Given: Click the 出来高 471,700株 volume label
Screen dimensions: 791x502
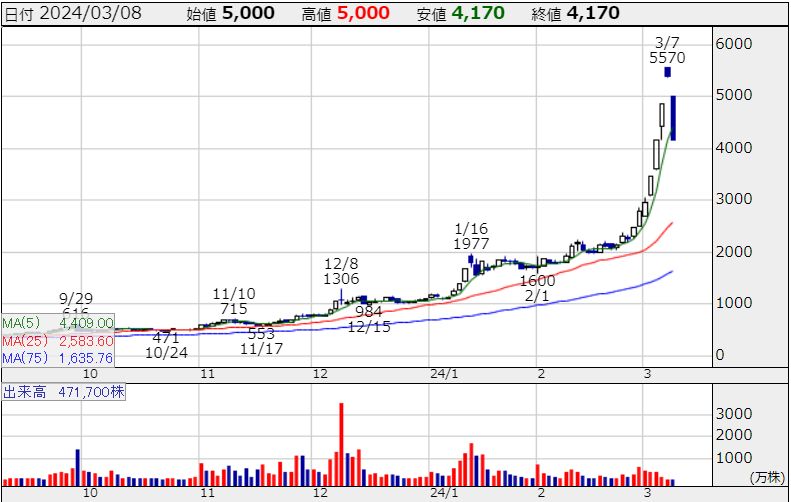Looking at the screenshot, I should (x=63, y=394).
